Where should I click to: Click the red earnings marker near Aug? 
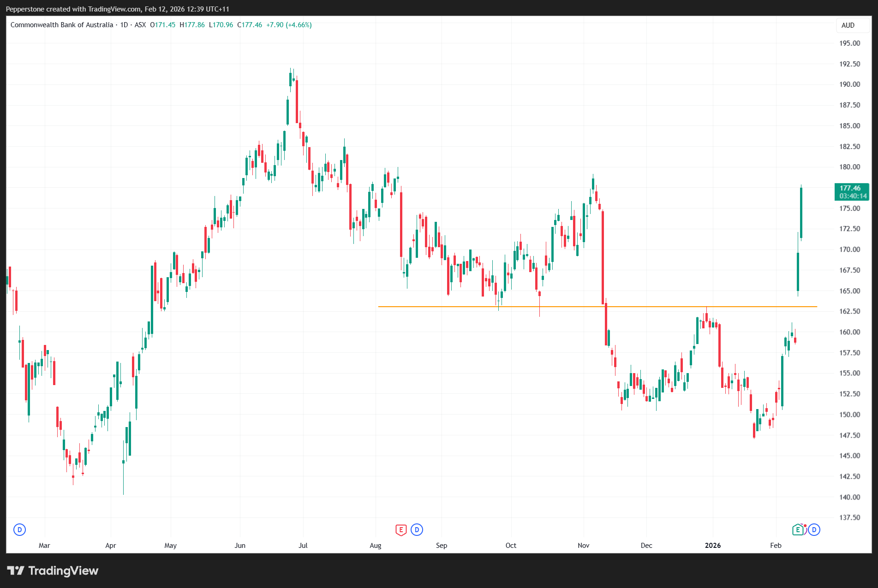(x=401, y=530)
